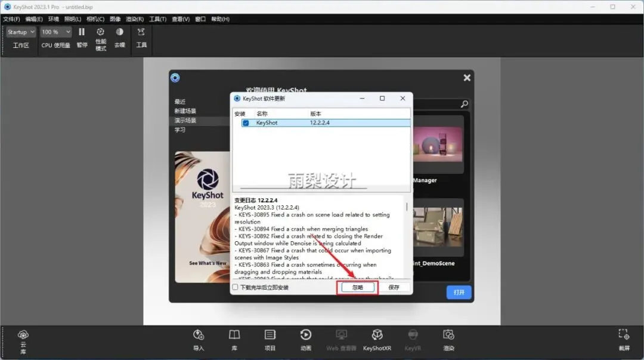The height and width of the screenshot is (360, 644).
Task: Click the Ignore button in update dialog
Action: [x=358, y=287]
